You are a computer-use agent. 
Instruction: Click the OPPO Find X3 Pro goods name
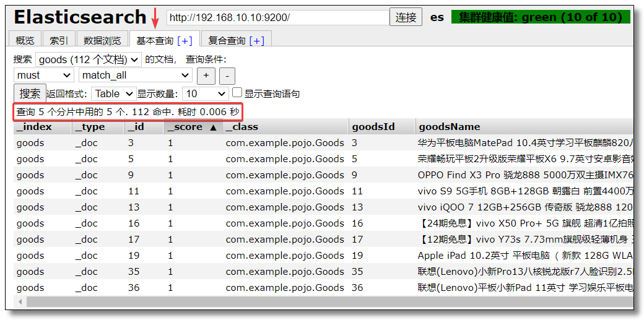525,175
